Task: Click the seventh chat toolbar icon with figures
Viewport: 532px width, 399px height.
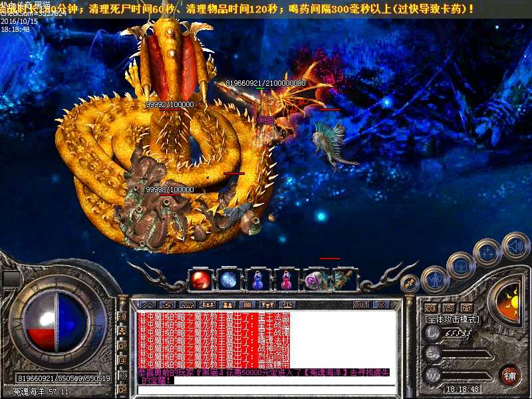Action: click(267, 305)
